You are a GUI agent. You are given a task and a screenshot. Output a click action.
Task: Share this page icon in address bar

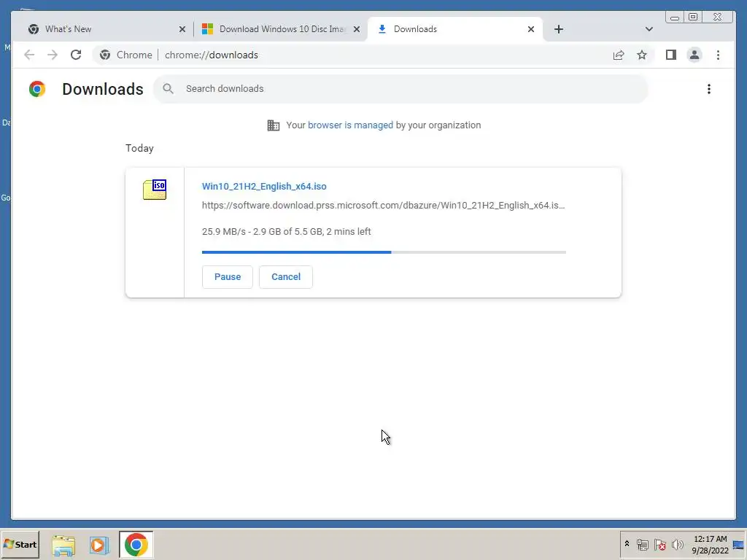[619, 55]
